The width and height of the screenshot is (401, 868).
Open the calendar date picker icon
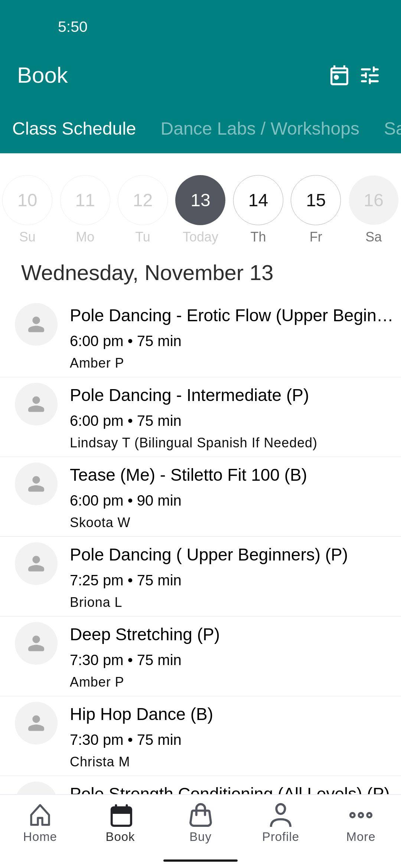coord(339,75)
